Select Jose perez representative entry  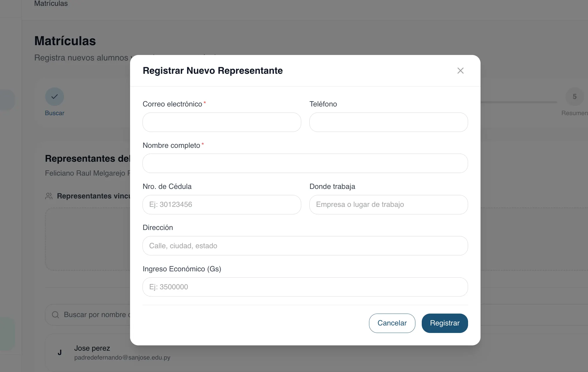coord(92,348)
